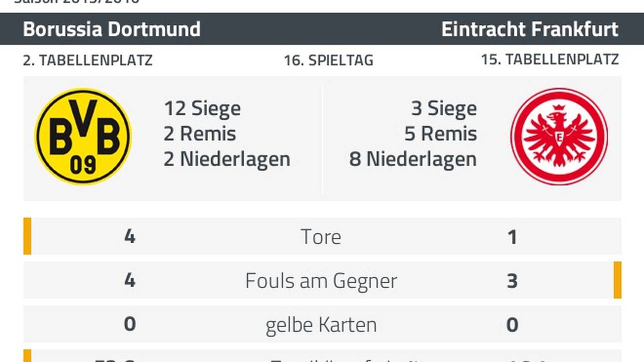
Task: Click Frankfurt's 3 fouls value
Action: [512, 281]
